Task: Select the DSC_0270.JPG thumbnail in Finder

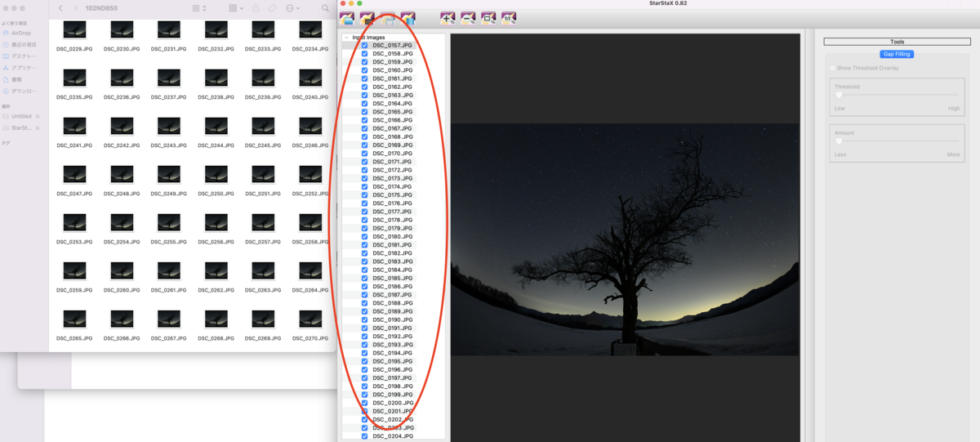Action: point(310,319)
